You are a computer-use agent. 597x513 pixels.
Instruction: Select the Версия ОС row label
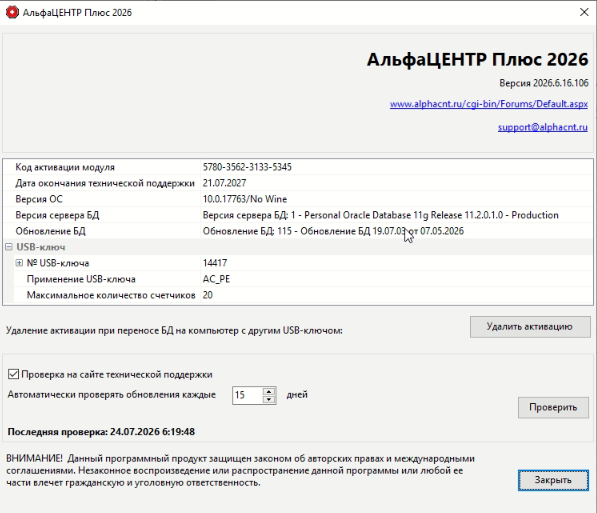[39, 199]
